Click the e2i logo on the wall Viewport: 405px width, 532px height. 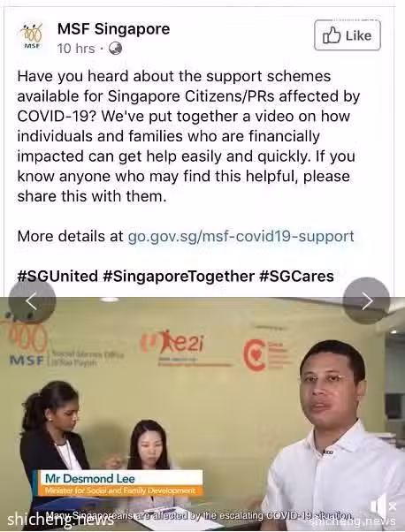click(x=174, y=345)
